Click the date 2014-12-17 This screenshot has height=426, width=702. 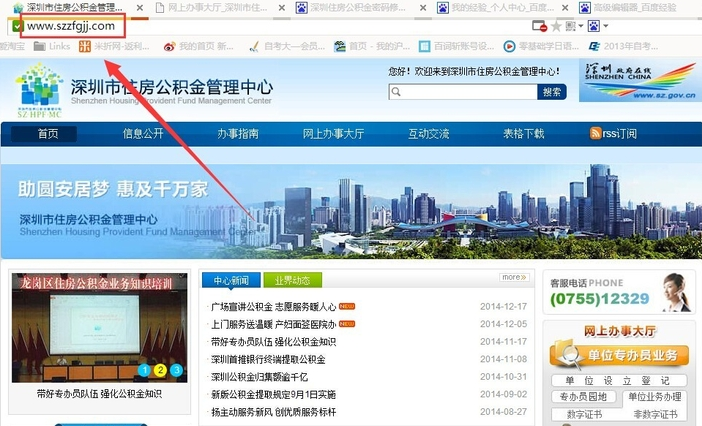[504, 307]
